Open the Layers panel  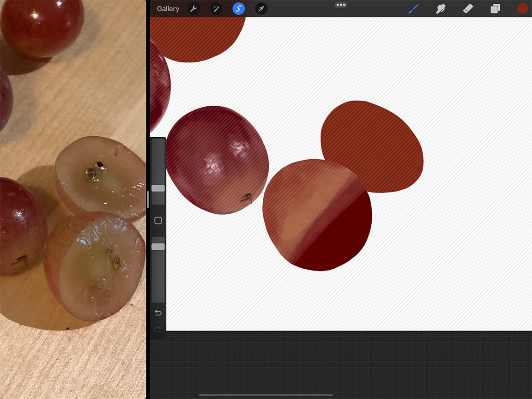(x=495, y=8)
